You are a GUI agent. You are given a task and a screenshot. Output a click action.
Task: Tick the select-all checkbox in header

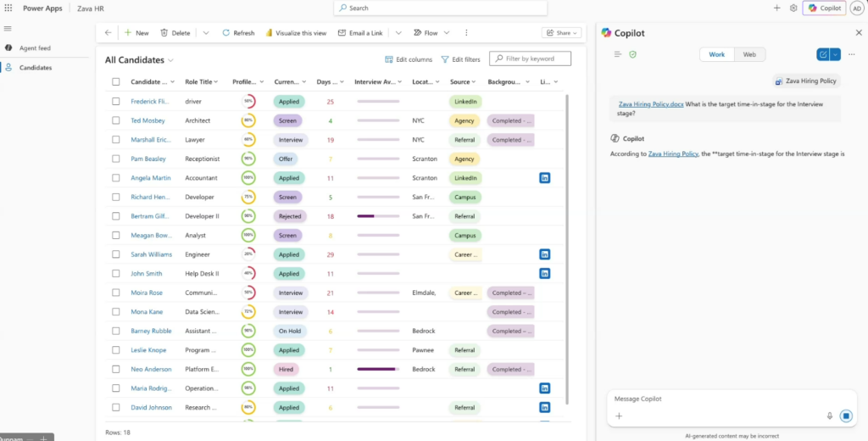pyautogui.click(x=115, y=82)
